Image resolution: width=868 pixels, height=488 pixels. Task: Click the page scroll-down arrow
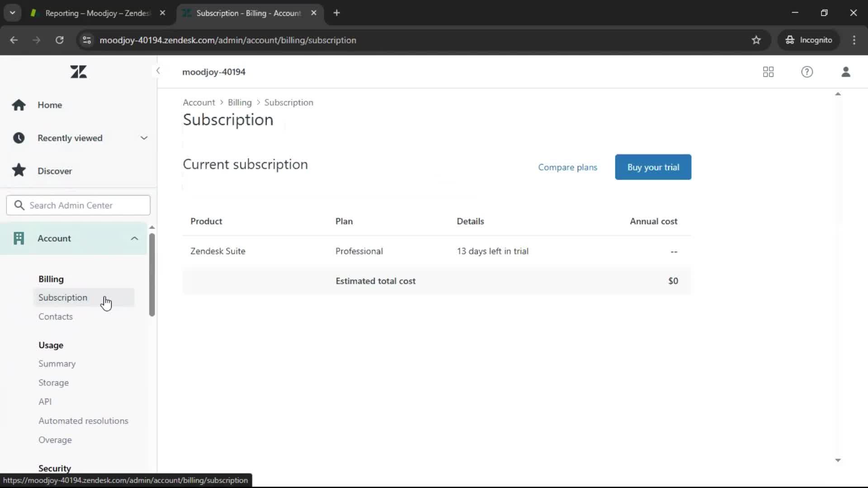(x=838, y=460)
